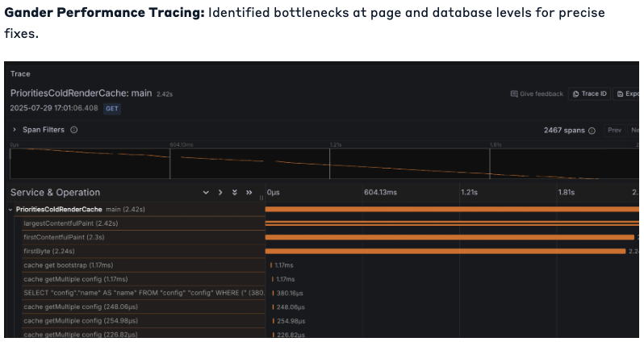
Task: Click the 604.13ms timeline header tick
Action: (x=380, y=193)
